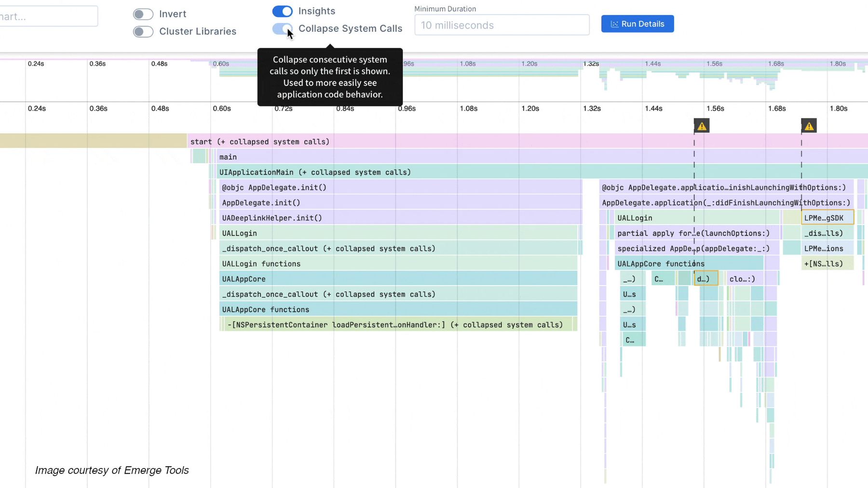
Task: Select the UIApplicationMain frame
Action: pos(338,171)
